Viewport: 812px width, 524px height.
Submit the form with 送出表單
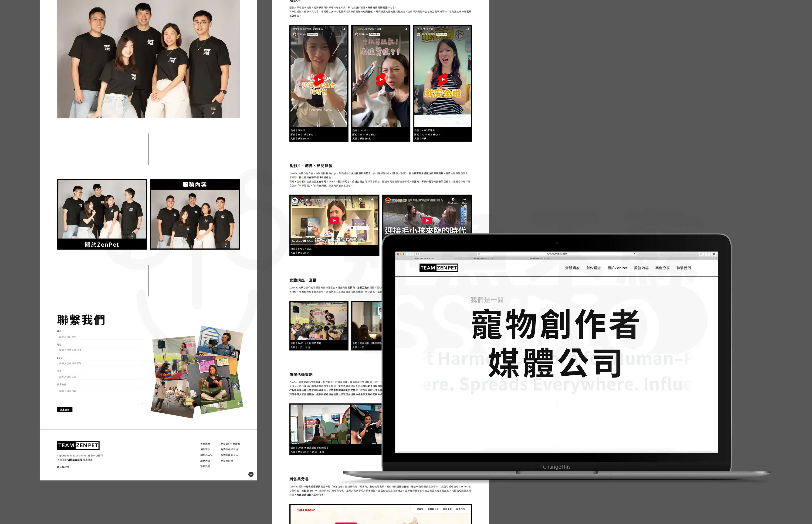point(65,410)
